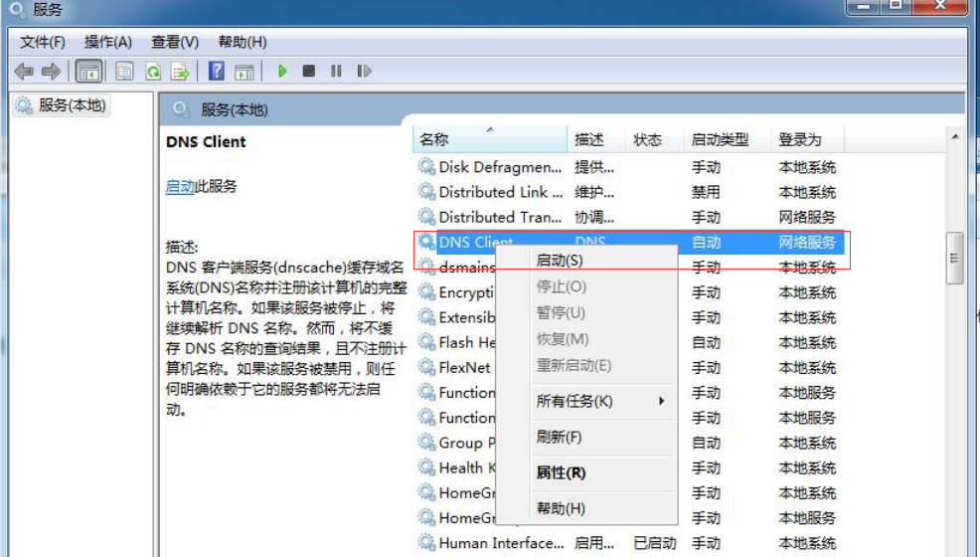Open the 帮助(H) menu in menu bar
Image resolution: width=980 pixels, height=557 pixels.
[x=243, y=42]
